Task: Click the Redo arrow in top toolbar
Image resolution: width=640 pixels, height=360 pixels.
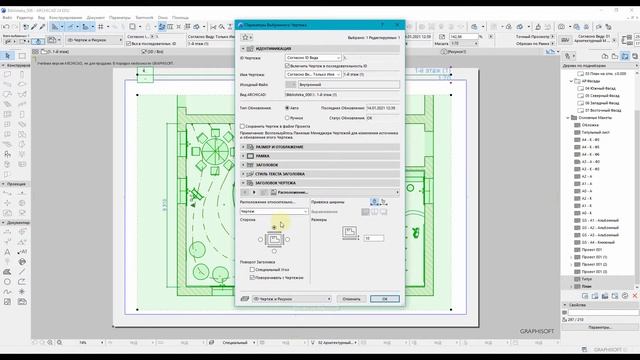Action: (x=15, y=27)
